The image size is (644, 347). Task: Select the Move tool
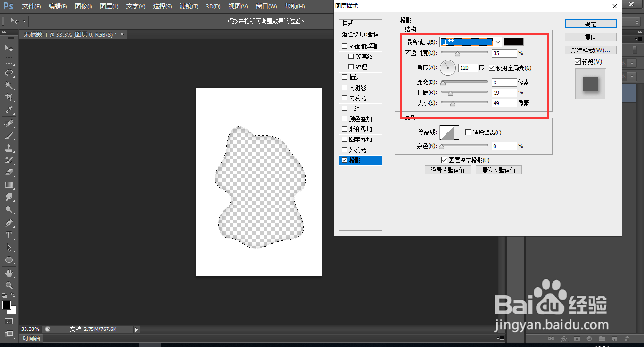(x=9, y=48)
